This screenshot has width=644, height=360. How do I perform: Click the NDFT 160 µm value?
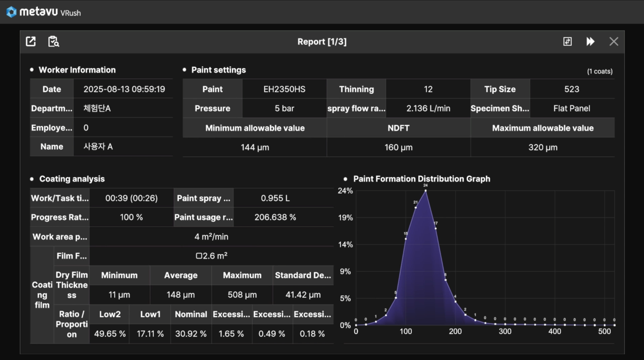(x=398, y=147)
